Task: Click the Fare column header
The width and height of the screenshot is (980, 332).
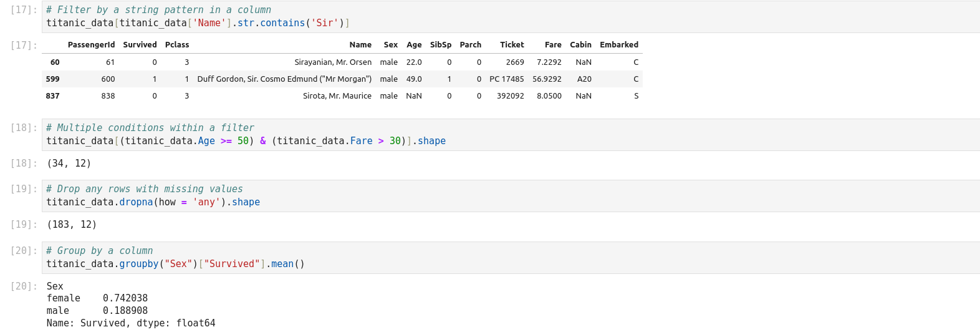Action: tap(553, 45)
